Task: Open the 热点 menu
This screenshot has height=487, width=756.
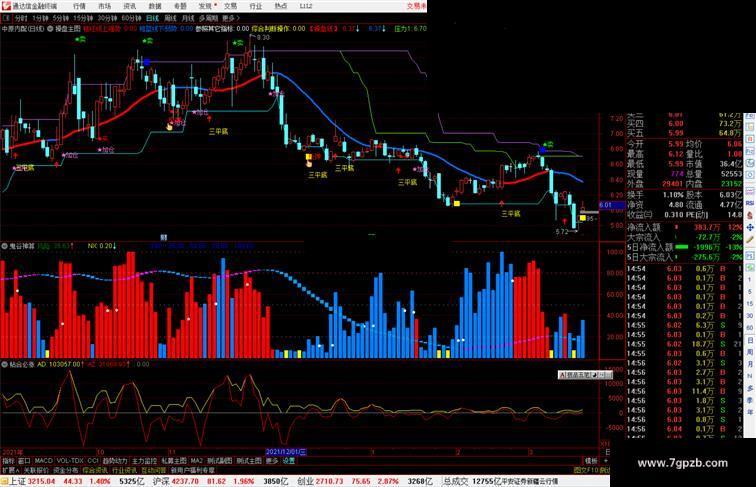Action: click(281, 6)
